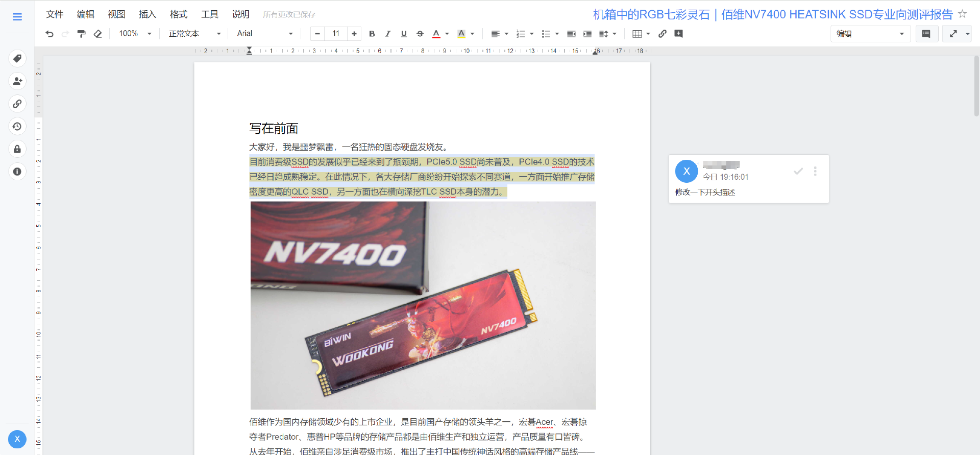Click the insert link icon in toolbar
The width and height of the screenshot is (980, 455).
(663, 34)
